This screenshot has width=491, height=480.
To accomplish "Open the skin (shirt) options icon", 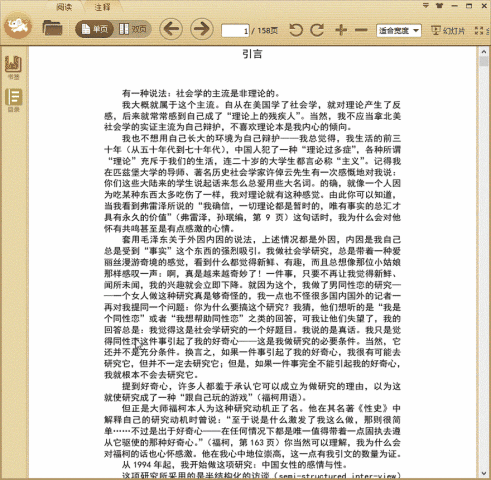I will coord(440,6).
